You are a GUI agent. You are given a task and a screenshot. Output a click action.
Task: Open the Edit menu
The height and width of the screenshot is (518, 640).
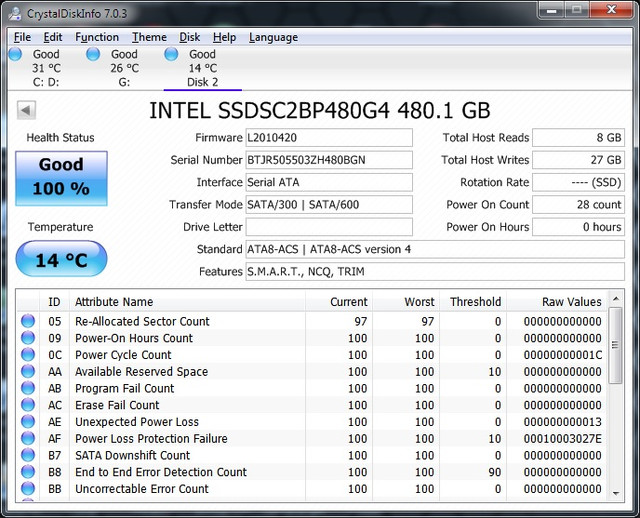tap(53, 37)
